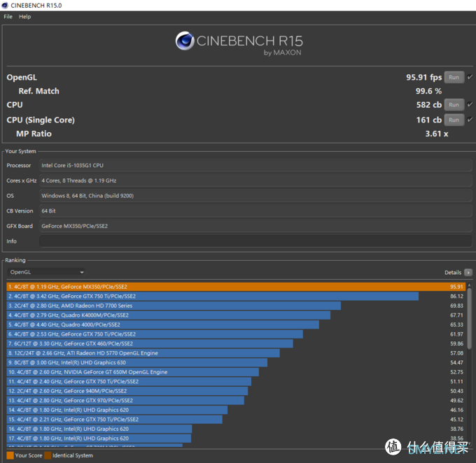This screenshot has height=463, width=476.
Task: Open the Help menu
Action: tap(25, 17)
